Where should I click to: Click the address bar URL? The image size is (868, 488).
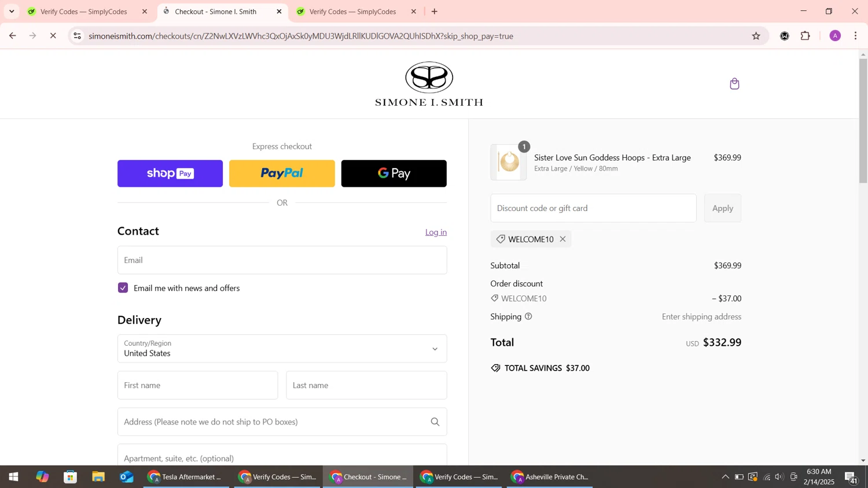[x=301, y=36]
